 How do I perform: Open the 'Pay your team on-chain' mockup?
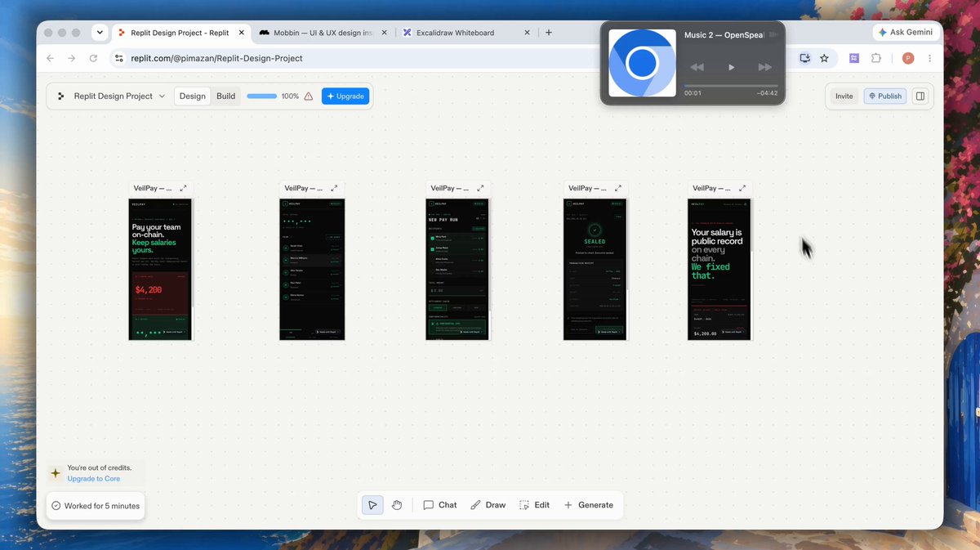click(x=160, y=269)
